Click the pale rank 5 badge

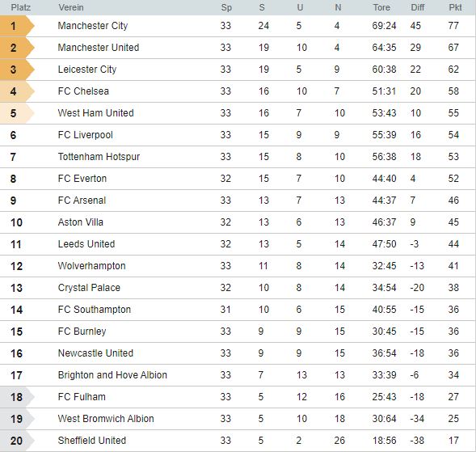tap(17, 113)
